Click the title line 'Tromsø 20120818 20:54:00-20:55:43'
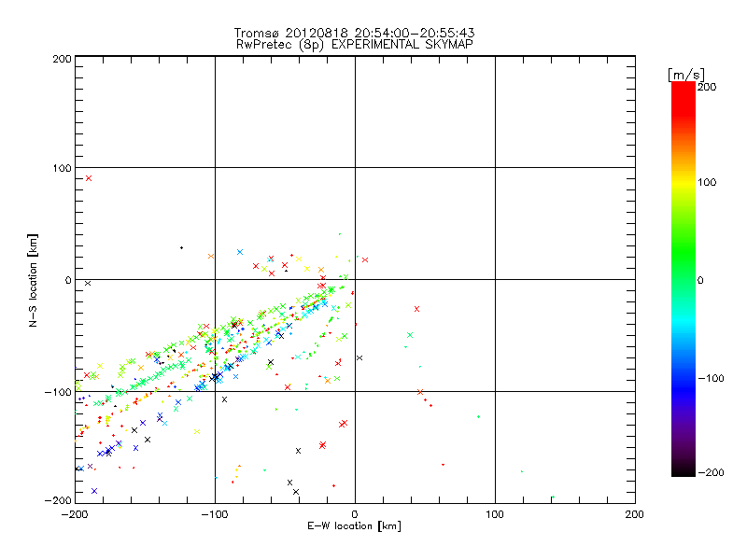Image resolution: width=747 pixels, height=560 pixels. pyautogui.click(x=354, y=33)
